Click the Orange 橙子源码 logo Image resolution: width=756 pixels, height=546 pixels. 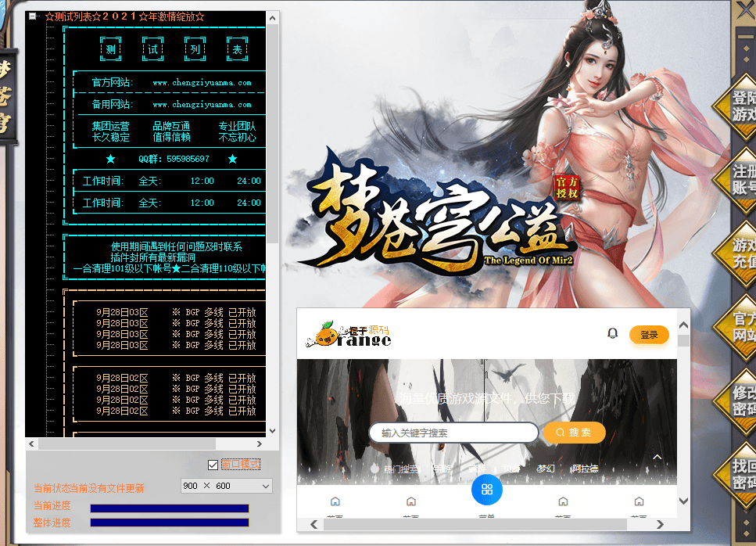[349, 335]
